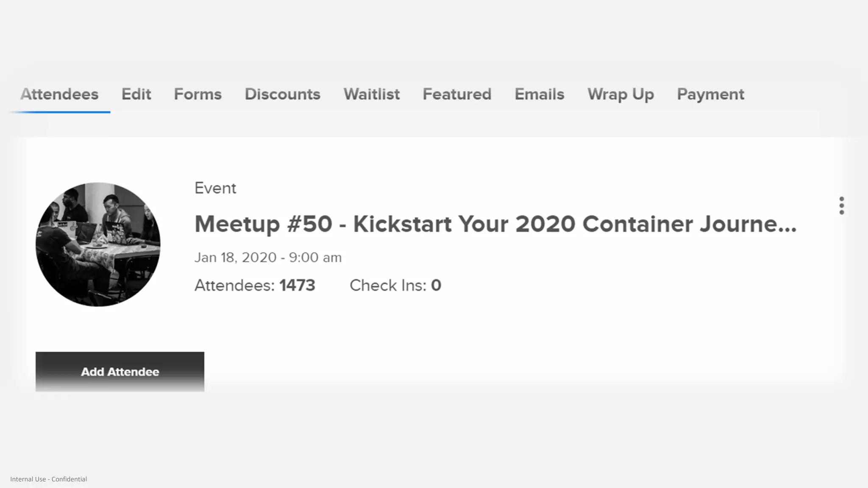Open the three-dot event options menu

tap(841, 206)
